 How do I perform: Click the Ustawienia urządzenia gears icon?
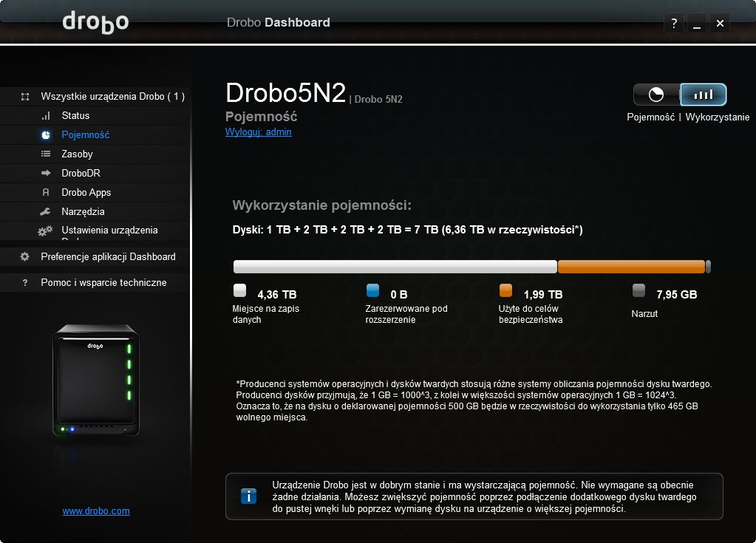(x=45, y=230)
